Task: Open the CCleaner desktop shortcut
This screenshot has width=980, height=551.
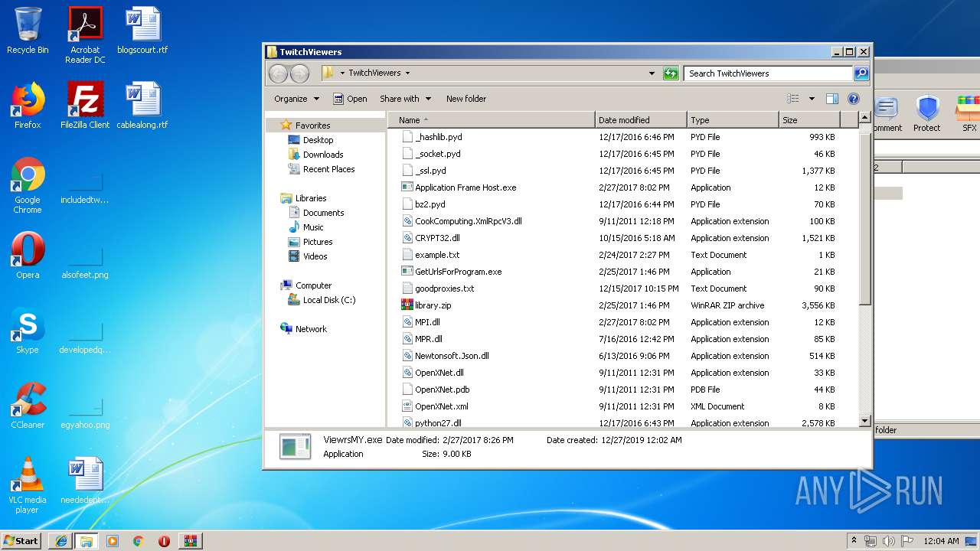Action: click(x=28, y=405)
